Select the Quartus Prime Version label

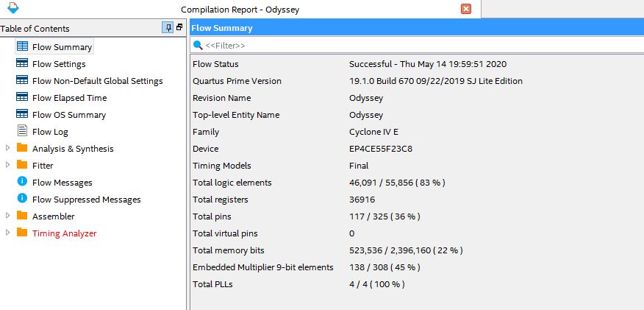click(x=237, y=81)
